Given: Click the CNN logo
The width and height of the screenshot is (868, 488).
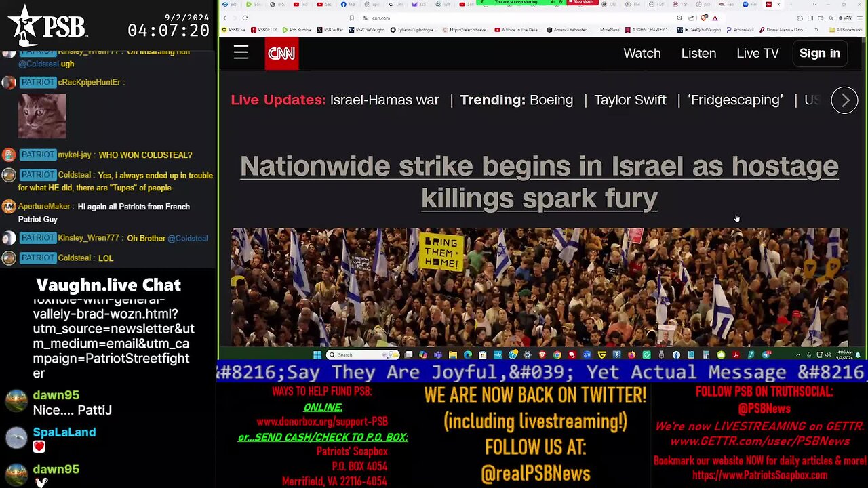Looking at the screenshot, I should click(x=281, y=53).
